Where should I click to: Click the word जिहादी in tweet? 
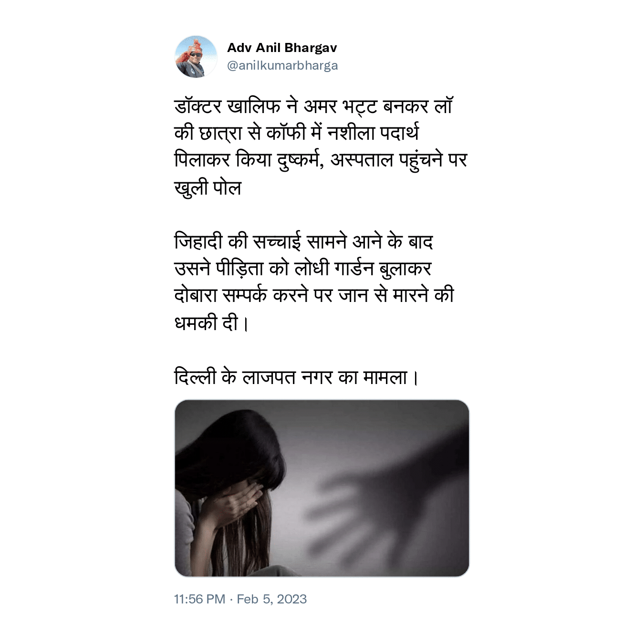coord(198,242)
